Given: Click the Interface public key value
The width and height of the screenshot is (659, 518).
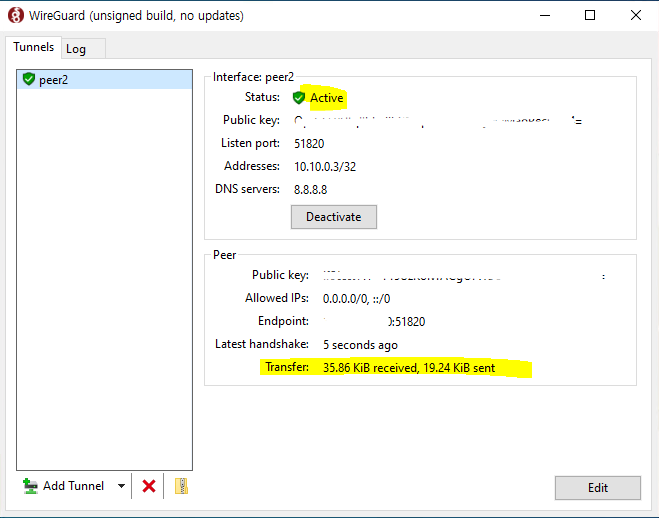Looking at the screenshot, I should [438, 121].
